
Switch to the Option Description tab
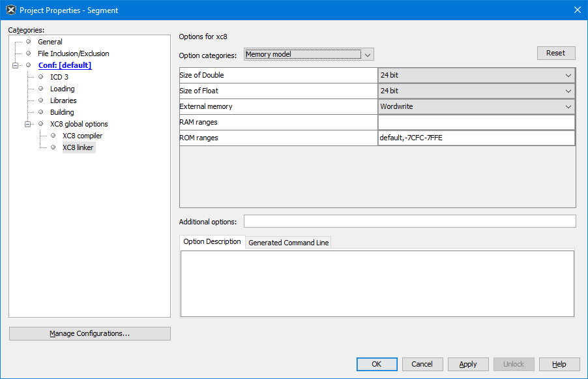click(212, 241)
